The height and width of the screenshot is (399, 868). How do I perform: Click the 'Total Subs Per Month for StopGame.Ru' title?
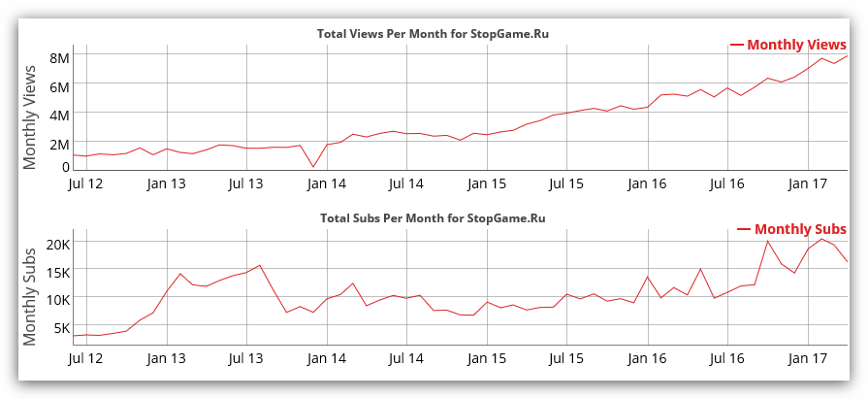tap(433, 218)
